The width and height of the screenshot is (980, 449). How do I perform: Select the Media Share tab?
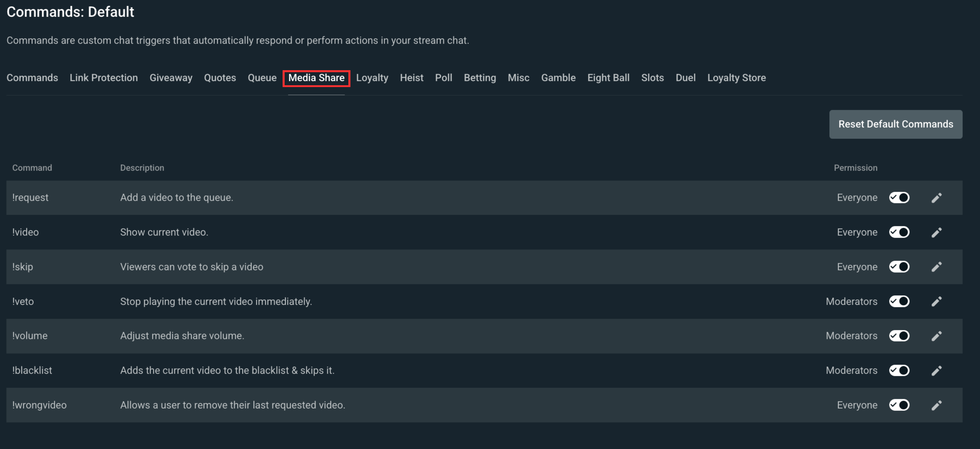pos(316,78)
